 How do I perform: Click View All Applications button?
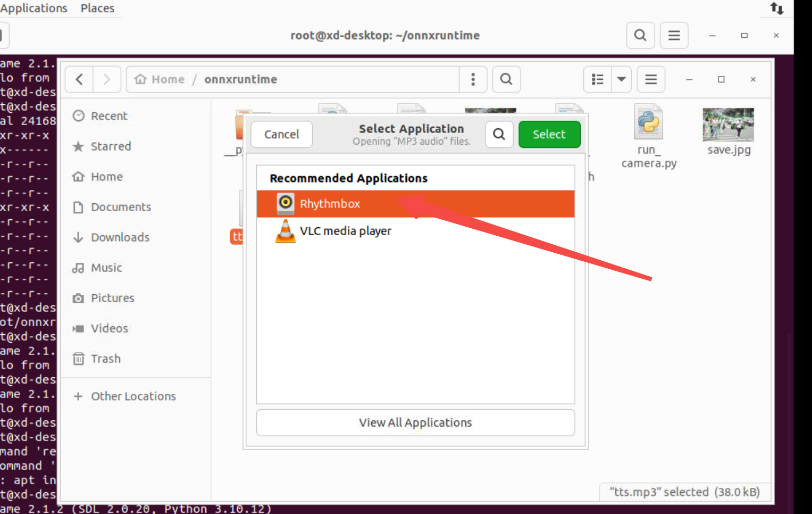click(415, 422)
